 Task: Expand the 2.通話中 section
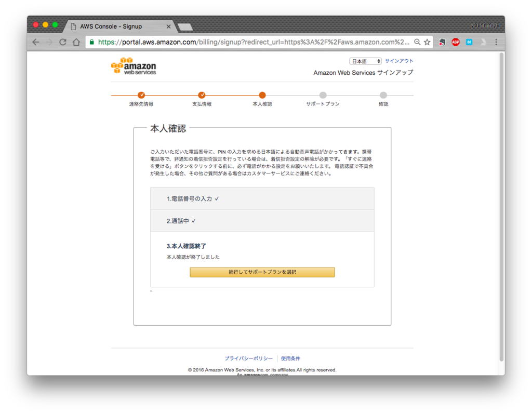click(x=262, y=221)
